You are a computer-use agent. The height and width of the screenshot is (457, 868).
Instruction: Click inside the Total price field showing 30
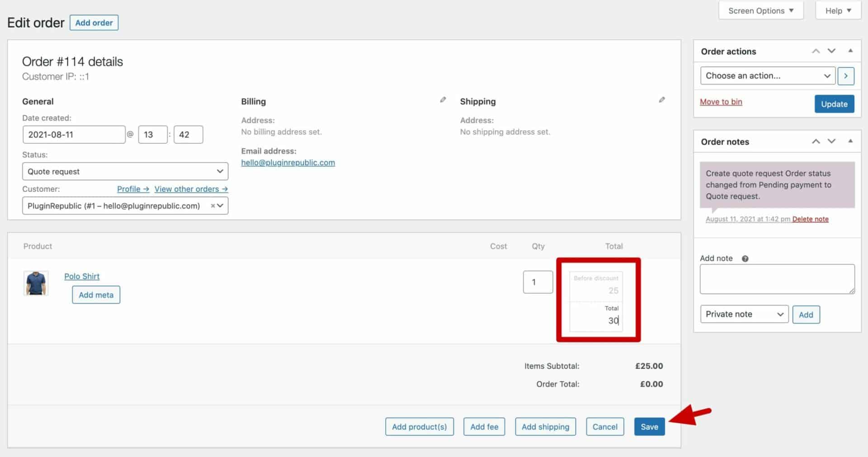[x=596, y=320]
